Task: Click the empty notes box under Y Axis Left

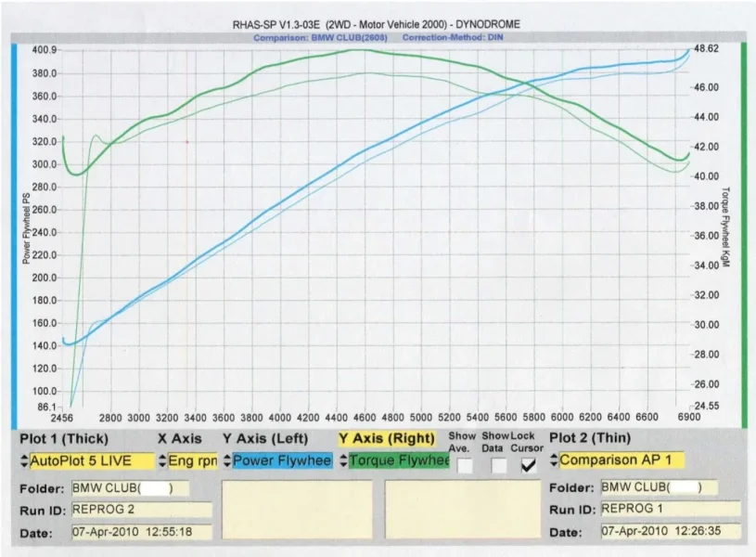Action: click(297, 510)
